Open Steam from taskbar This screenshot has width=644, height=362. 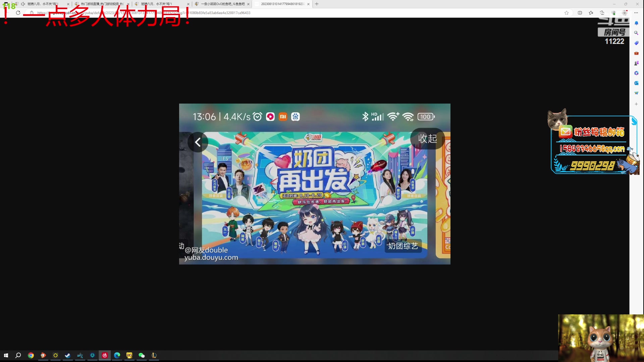coord(68,355)
